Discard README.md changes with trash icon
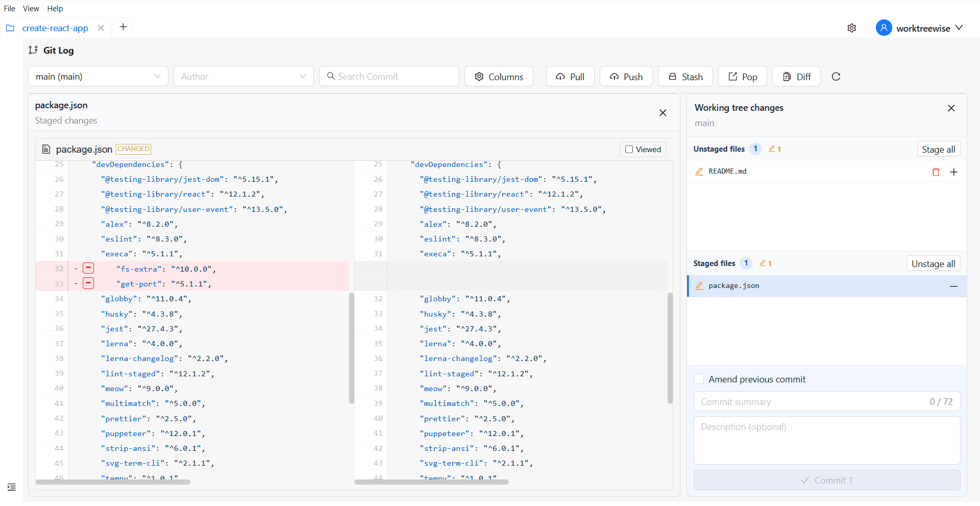Image resolution: width=980 pixels, height=506 pixels. 936,172
